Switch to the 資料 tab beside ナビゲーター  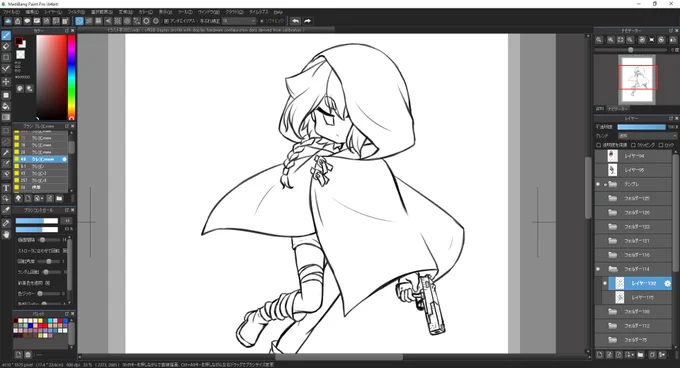600,109
